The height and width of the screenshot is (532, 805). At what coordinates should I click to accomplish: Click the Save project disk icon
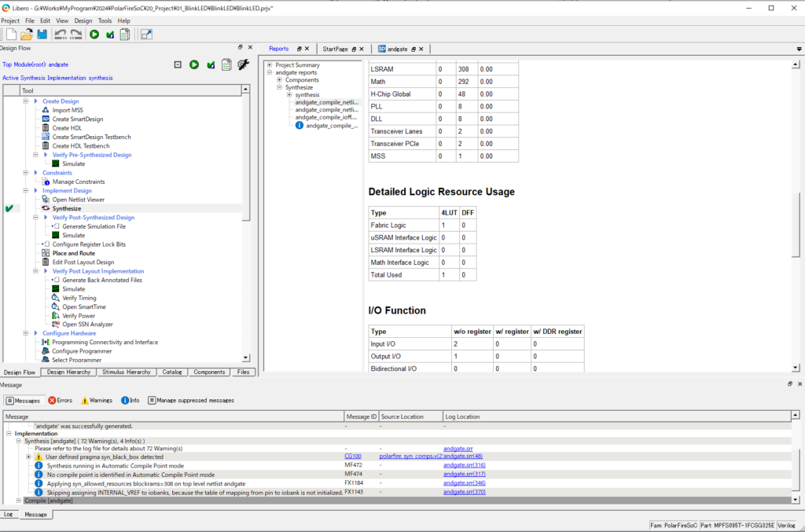coord(42,34)
